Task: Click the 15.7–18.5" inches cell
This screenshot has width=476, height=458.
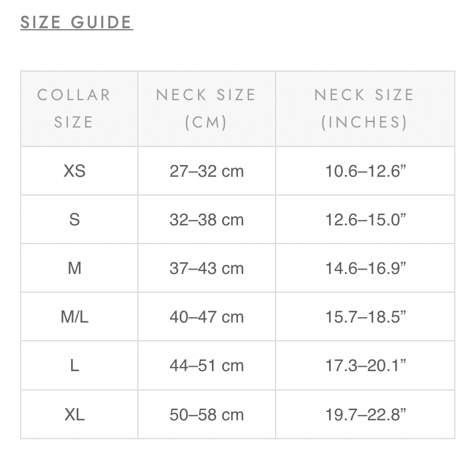Action: tap(365, 316)
